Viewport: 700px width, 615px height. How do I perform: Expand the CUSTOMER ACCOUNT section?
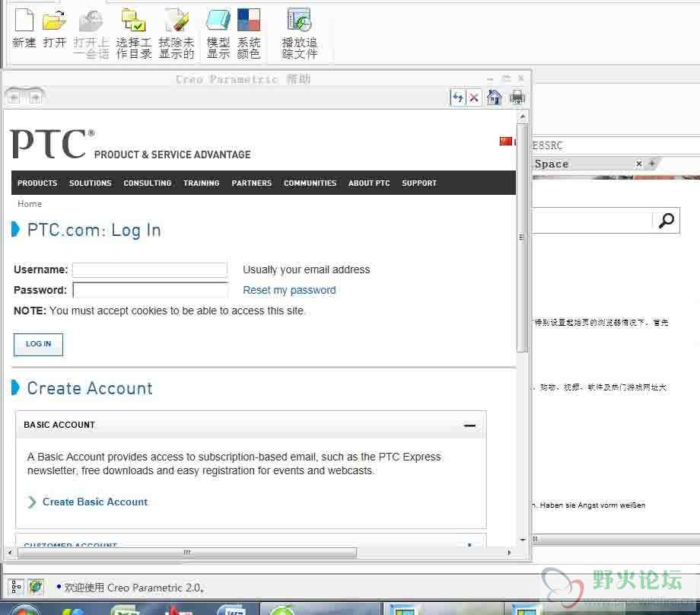pos(469,544)
